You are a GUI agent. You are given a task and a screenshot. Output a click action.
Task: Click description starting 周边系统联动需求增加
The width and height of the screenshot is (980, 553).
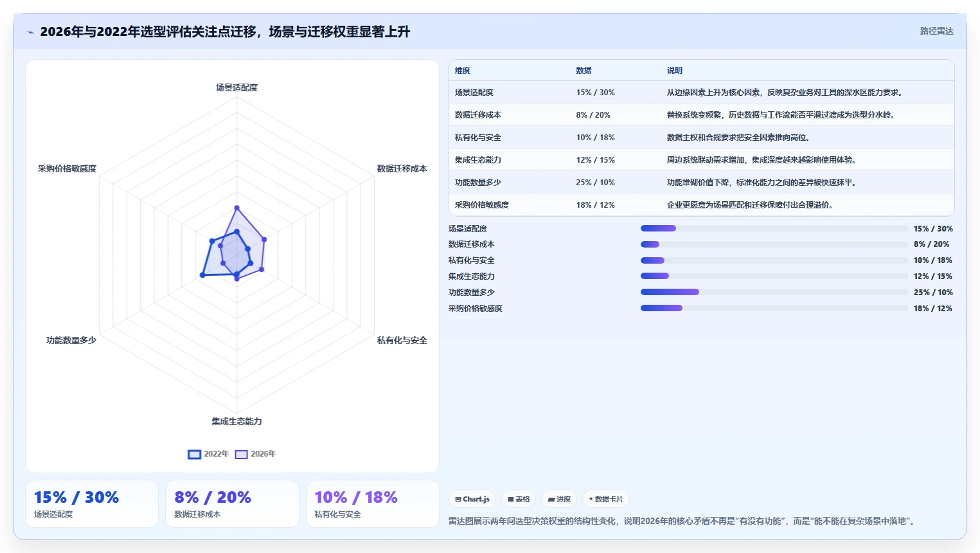(x=763, y=160)
